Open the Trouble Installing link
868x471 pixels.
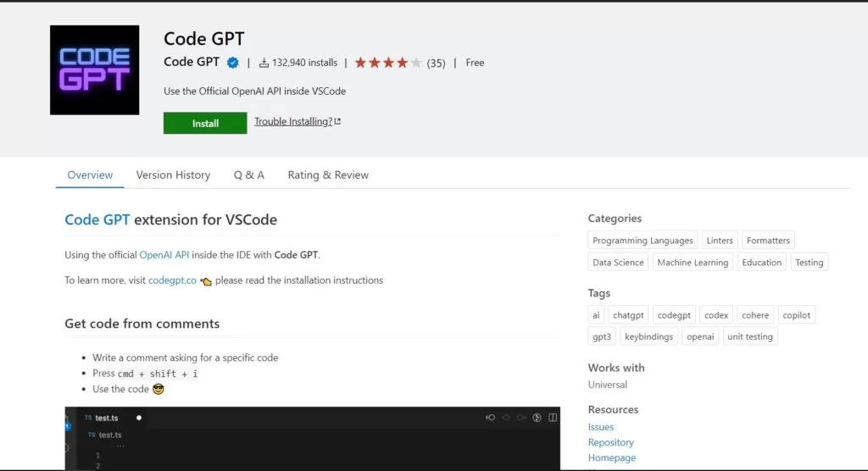pyautogui.click(x=293, y=121)
